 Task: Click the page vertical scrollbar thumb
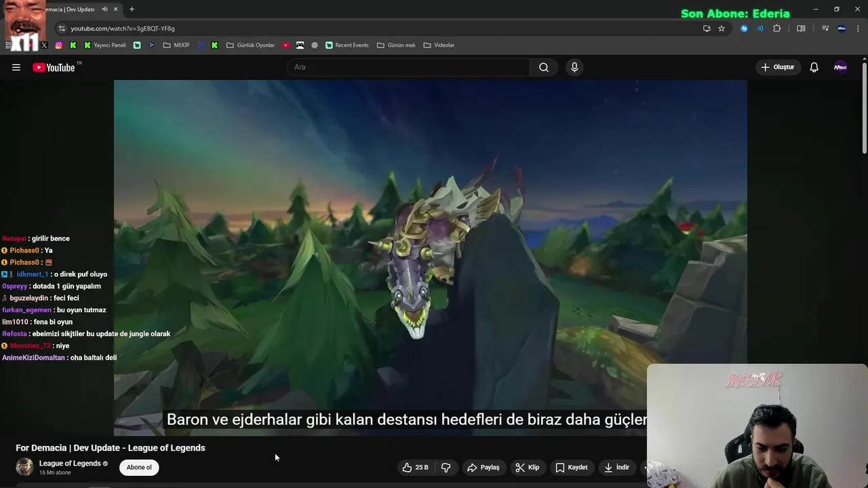tap(865, 108)
